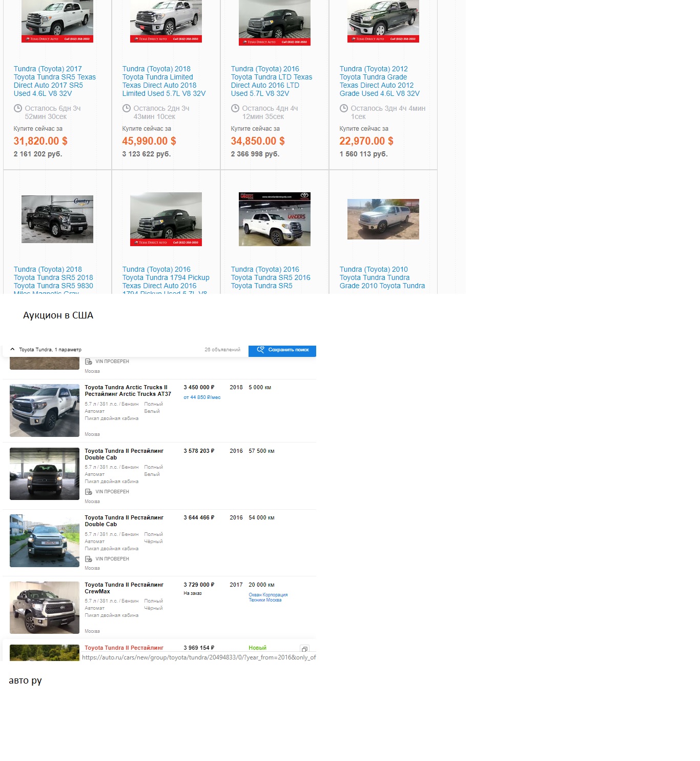700x761 pixels.
Task: View the Landers dealer white Tundra photo
Action: (275, 219)
